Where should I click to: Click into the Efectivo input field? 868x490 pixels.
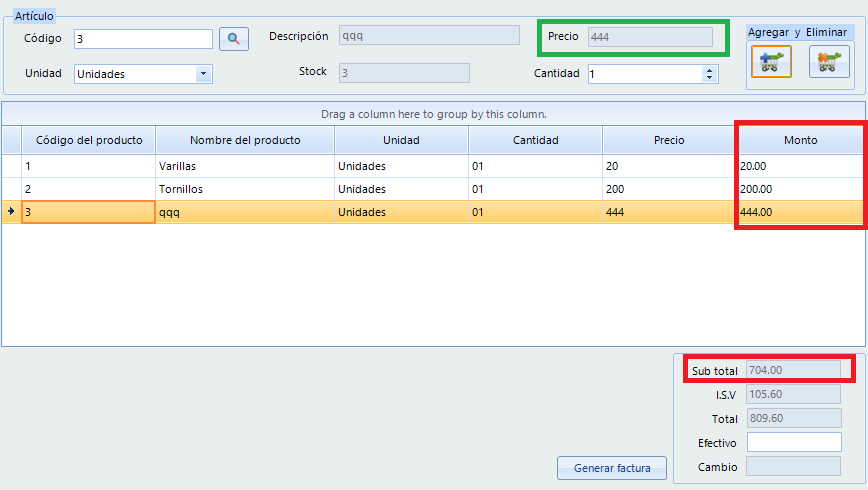coord(794,442)
